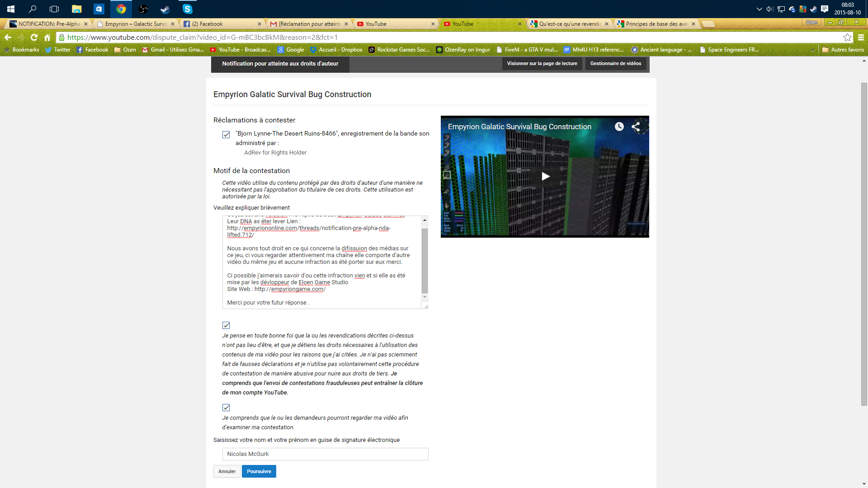Play the Empyrion video preview

click(x=545, y=176)
